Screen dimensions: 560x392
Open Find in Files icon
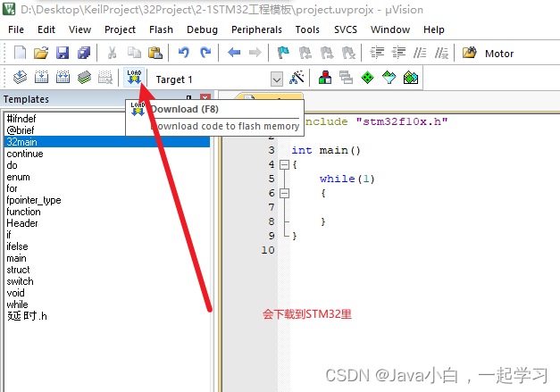tap(469, 53)
